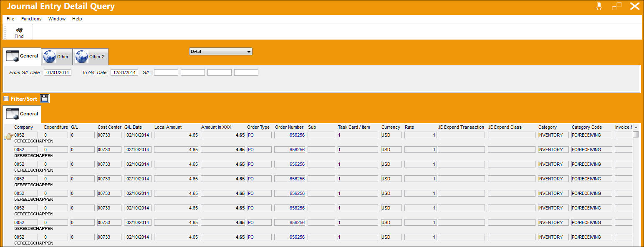Select the pointing hand row indicator
Viewport: 644px width, 247px height.
[8, 137]
